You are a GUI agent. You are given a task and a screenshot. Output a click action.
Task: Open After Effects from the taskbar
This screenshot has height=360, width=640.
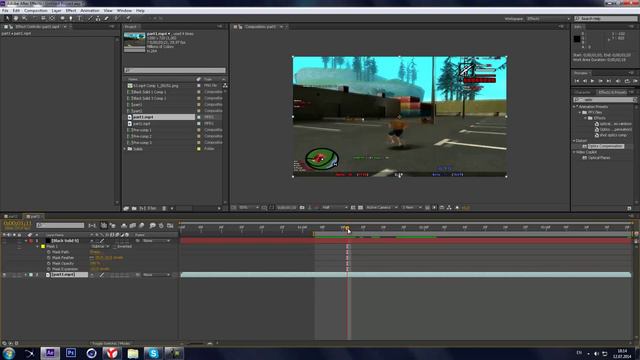50,353
